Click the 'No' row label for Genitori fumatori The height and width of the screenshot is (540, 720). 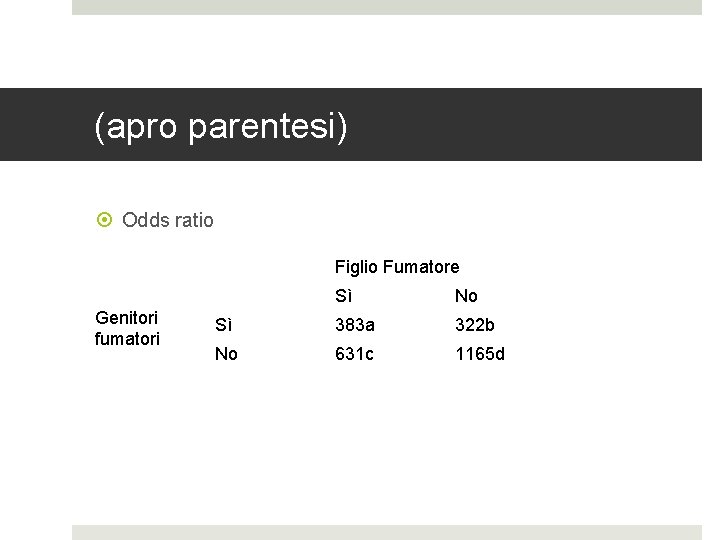(226, 354)
